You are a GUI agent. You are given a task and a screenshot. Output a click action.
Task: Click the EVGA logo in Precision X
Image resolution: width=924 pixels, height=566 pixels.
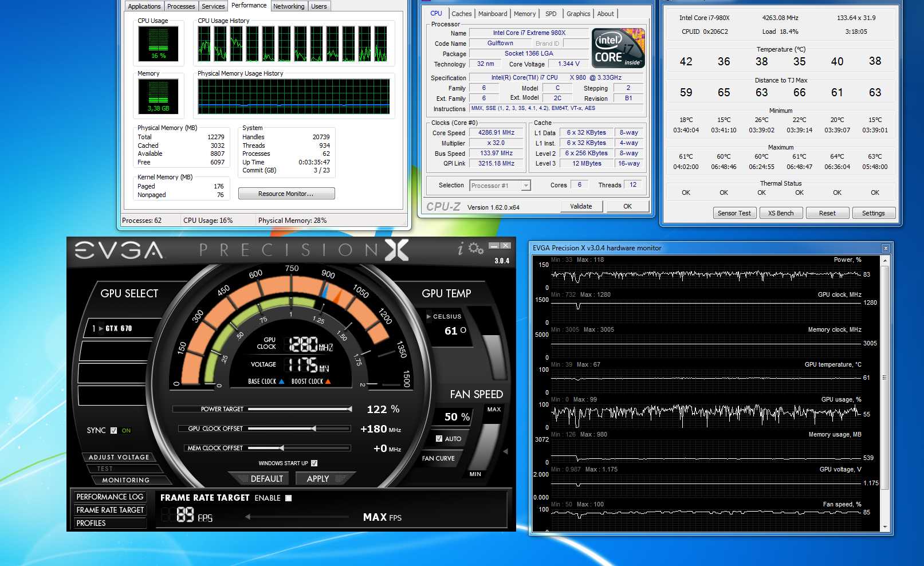click(119, 250)
